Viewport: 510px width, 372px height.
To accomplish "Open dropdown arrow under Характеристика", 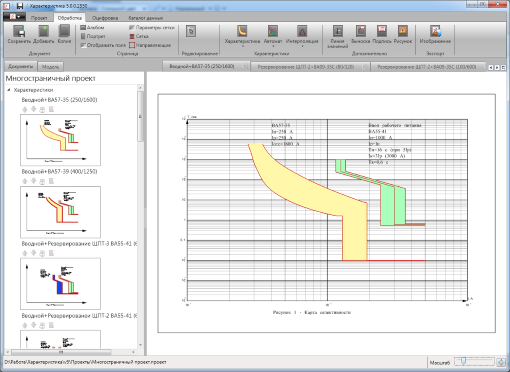I will pos(243,46).
